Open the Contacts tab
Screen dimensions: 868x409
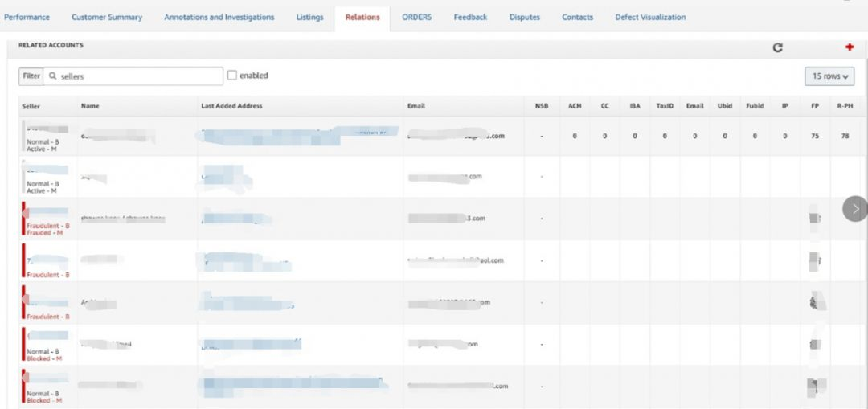(577, 17)
